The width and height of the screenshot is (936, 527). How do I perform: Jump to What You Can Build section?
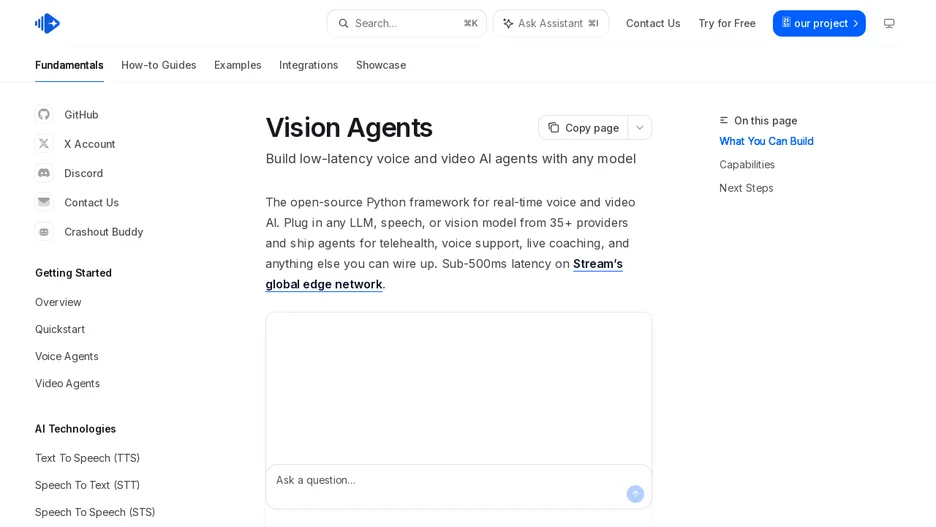tap(766, 141)
